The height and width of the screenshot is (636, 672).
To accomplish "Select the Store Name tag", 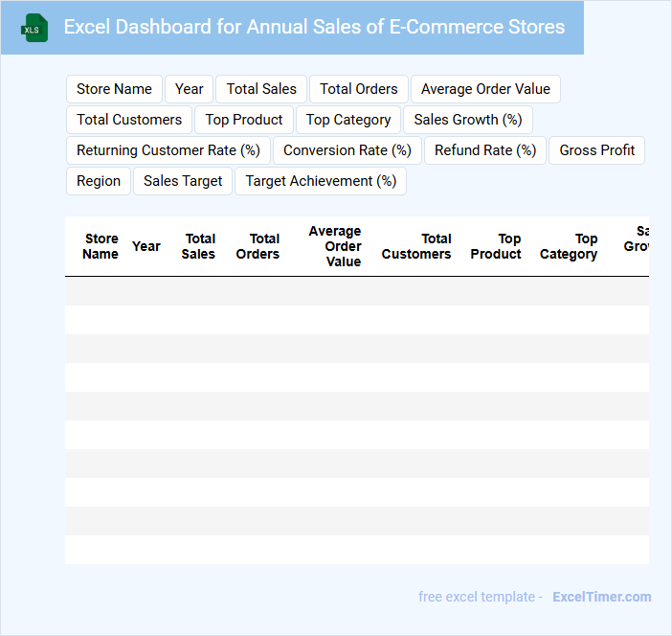I will [x=114, y=89].
